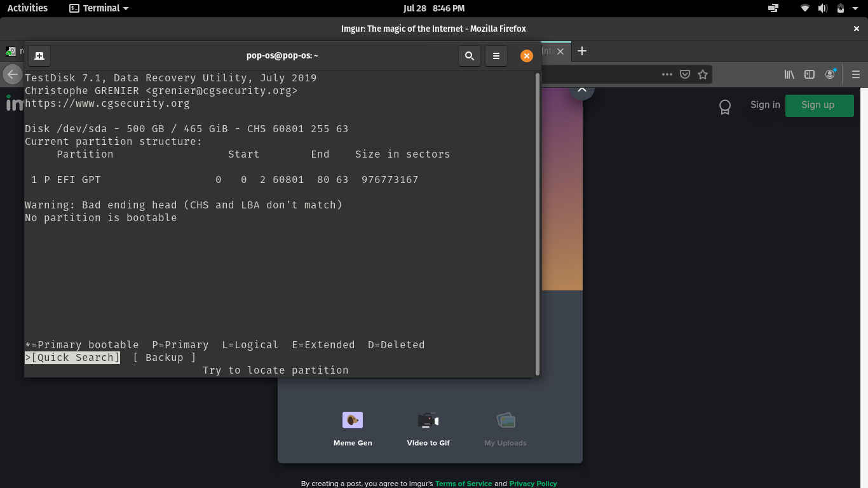Screen dimensions: 868x488
Task: Open the system menu dropdown arrow in the top bar
Action: tap(857, 8)
